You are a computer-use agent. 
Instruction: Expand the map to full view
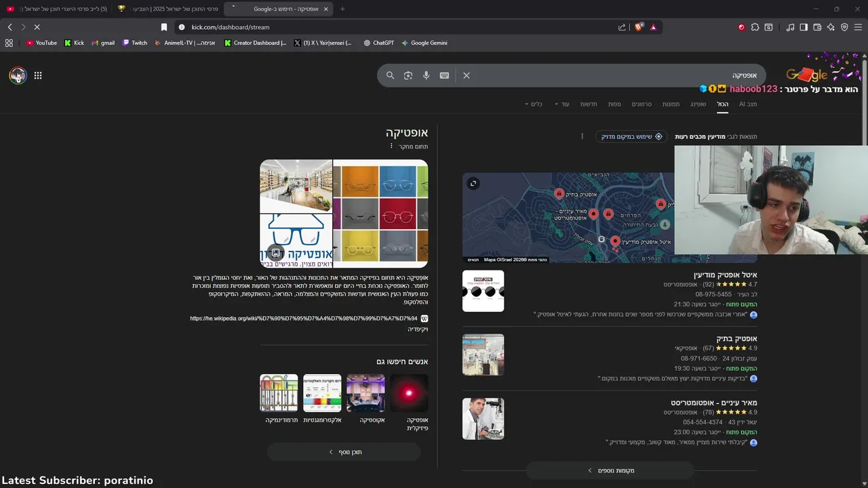(x=473, y=184)
